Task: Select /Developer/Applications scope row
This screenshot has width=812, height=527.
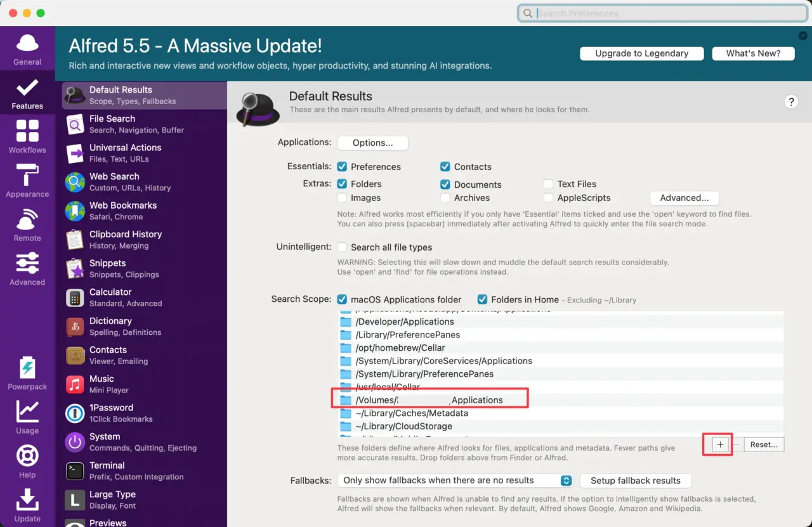Action: coord(560,322)
